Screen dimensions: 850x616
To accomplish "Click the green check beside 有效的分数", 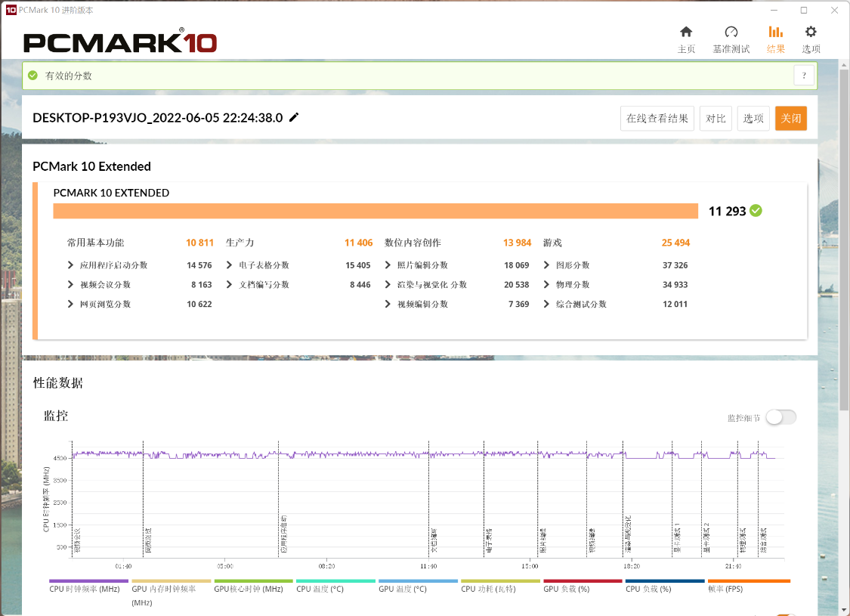I will click(33, 76).
